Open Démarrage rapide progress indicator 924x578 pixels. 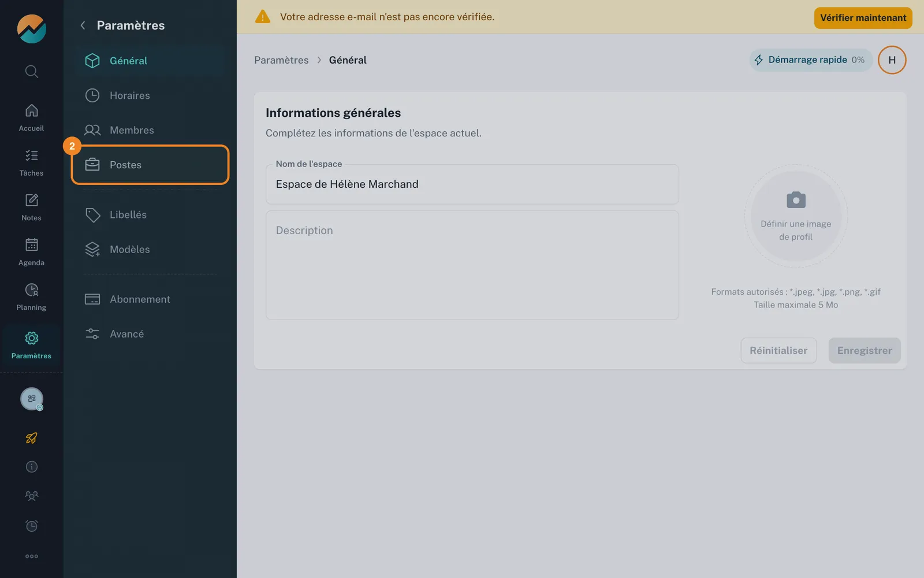[x=811, y=60]
